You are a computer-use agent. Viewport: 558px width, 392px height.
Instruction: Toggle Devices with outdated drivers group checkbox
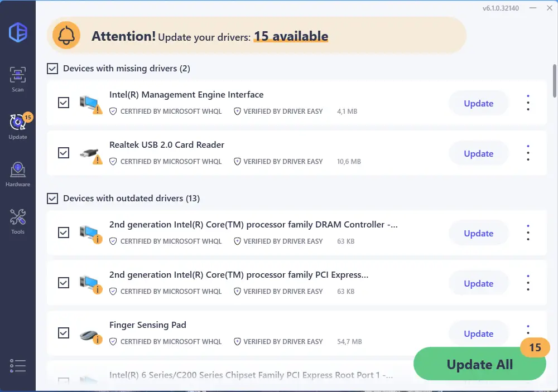pyautogui.click(x=52, y=199)
